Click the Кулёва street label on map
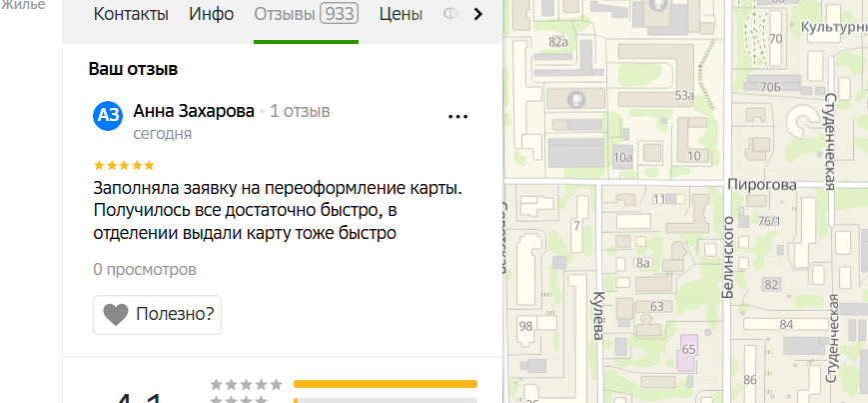This screenshot has height=403, width=868. [598, 314]
